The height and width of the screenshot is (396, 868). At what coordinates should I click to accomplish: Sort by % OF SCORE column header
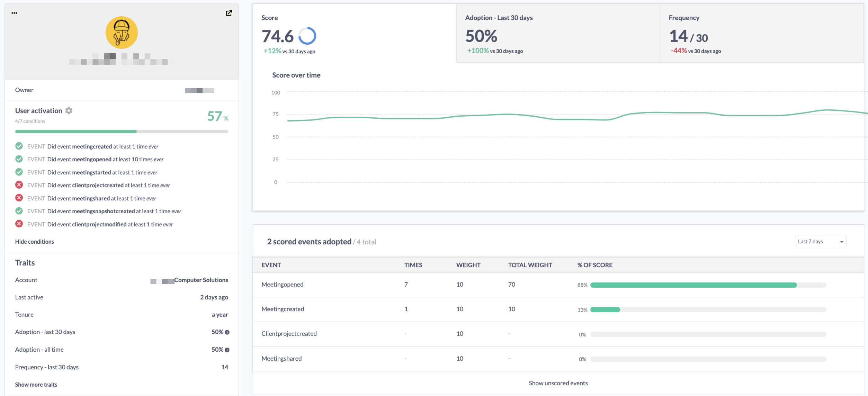pos(595,265)
